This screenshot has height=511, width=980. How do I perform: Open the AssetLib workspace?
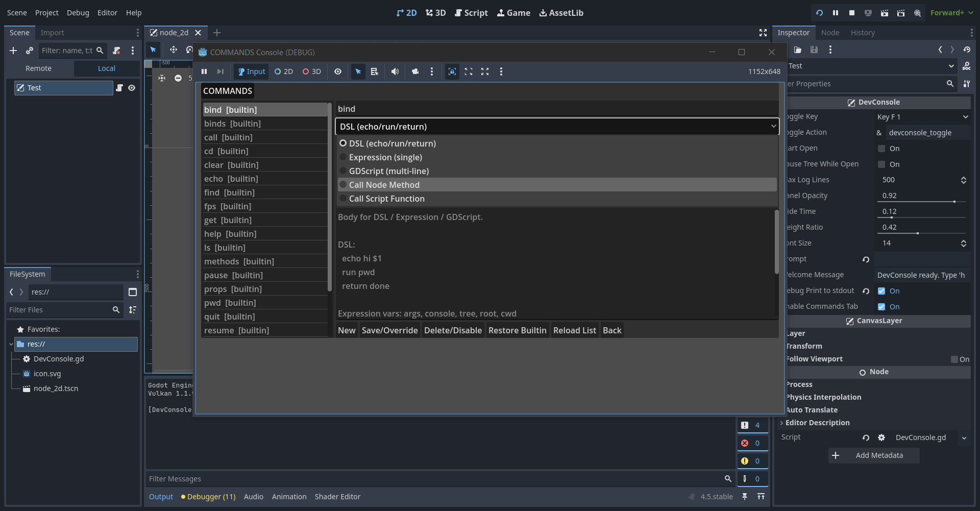click(561, 13)
